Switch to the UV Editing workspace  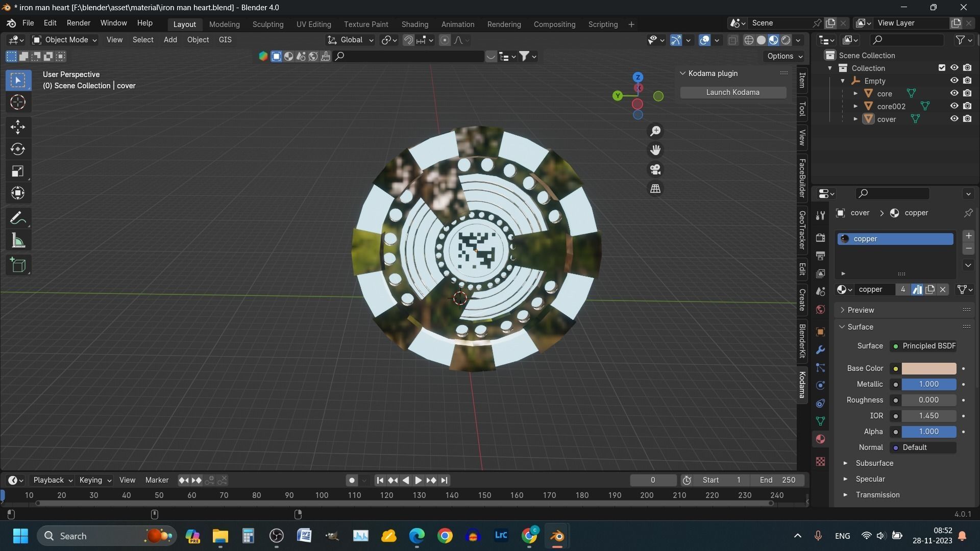tap(313, 24)
